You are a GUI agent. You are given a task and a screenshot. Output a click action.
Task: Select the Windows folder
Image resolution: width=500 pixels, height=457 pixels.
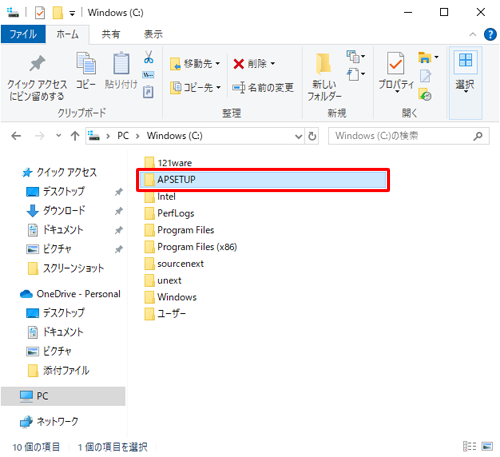pos(171,297)
